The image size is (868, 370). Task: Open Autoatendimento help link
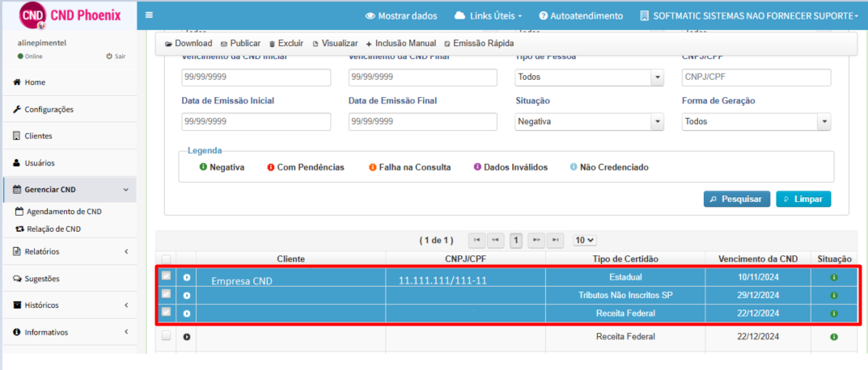[581, 16]
